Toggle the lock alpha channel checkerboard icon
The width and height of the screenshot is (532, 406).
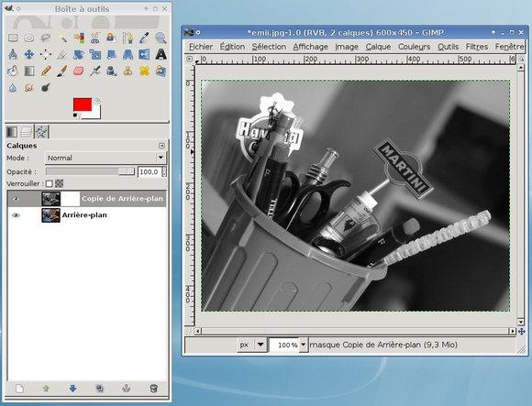60,183
